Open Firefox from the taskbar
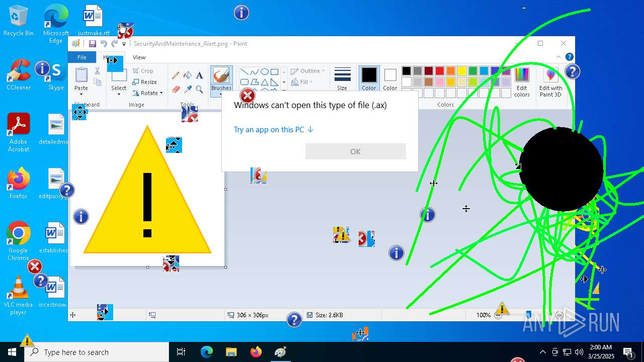644x362 pixels. click(256, 352)
